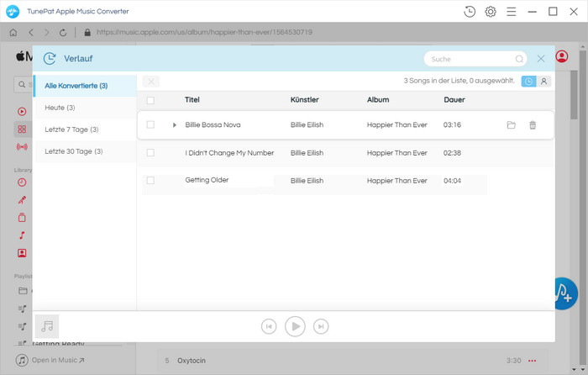Open output folder for Billie Bossa Nova
This screenshot has width=588, height=375.
point(511,125)
